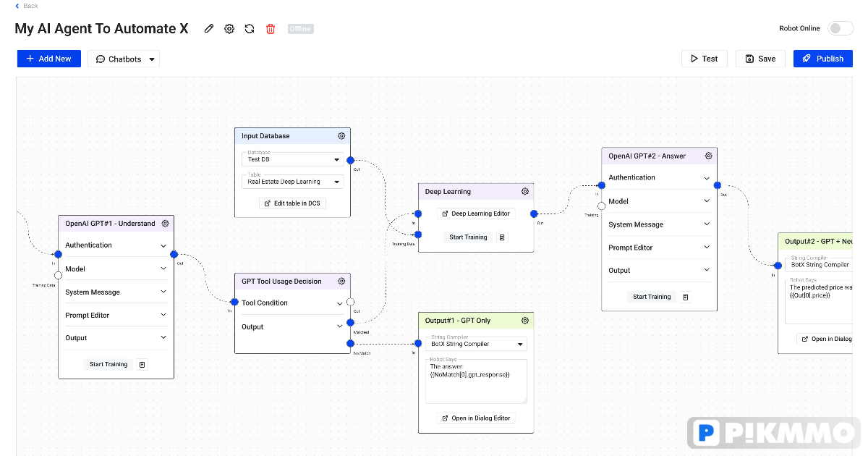Screen dimensions: 868x456
Task: Click log icon beside GPT#1 Start Training
Action: pos(142,365)
